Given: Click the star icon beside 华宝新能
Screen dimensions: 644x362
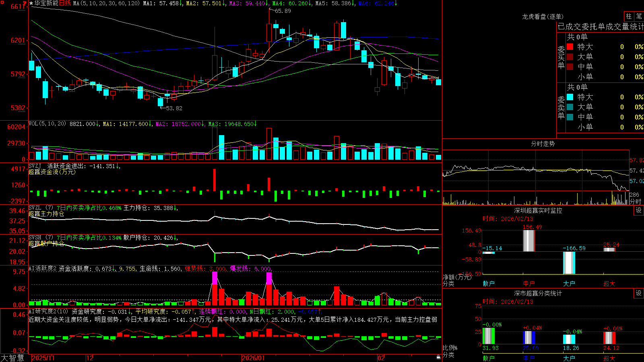Looking at the screenshot, I should click(31, 3).
